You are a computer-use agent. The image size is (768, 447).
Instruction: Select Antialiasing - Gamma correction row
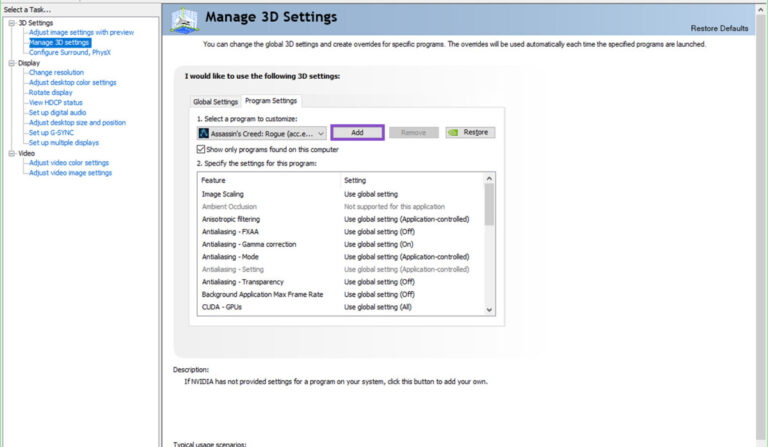(341, 244)
